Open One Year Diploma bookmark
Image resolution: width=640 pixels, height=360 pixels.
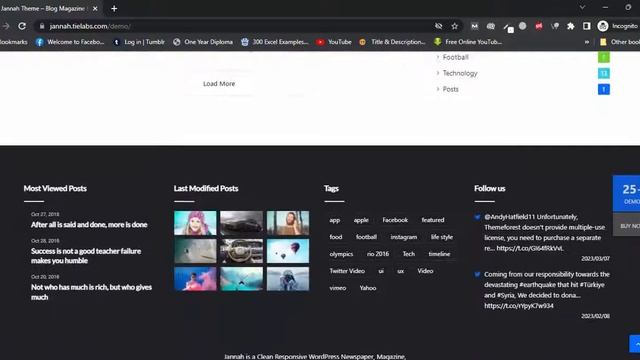(203, 42)
